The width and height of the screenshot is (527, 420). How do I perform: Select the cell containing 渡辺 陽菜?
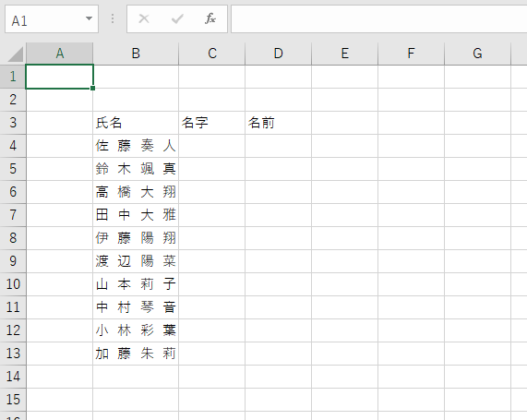point(136,261)
